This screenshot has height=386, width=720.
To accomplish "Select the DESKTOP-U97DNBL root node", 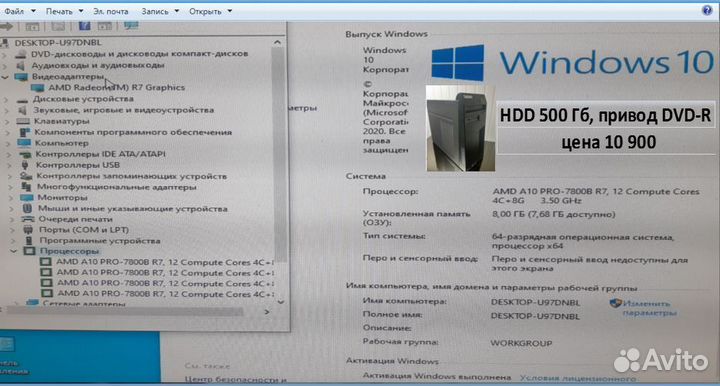I will (x=58, y=43).
